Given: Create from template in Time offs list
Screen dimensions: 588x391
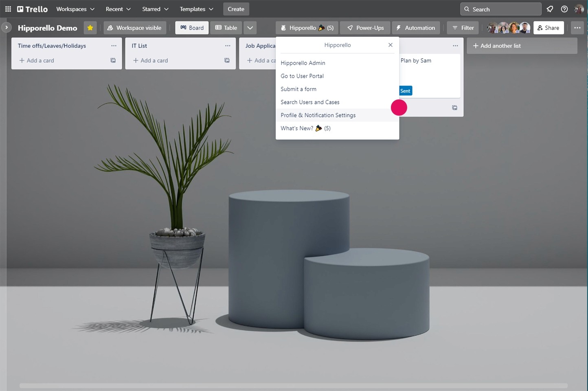Looking at the screenshot, I should click(x=113, y=60).
